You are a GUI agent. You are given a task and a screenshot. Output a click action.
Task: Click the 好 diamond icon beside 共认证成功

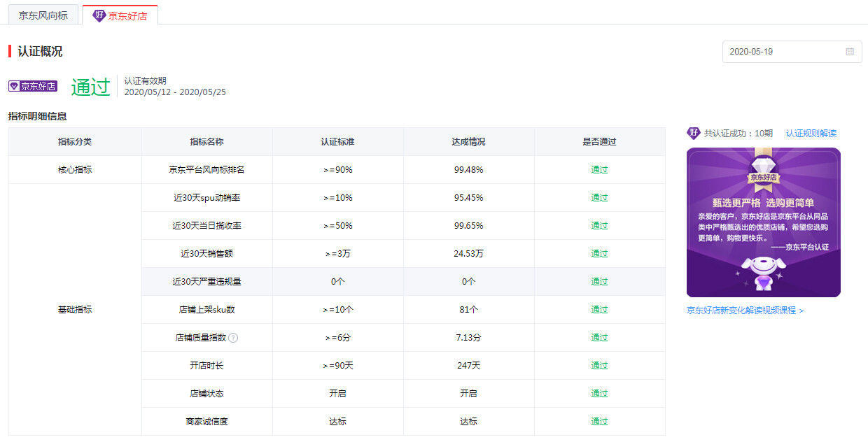(x=694, y=133)
